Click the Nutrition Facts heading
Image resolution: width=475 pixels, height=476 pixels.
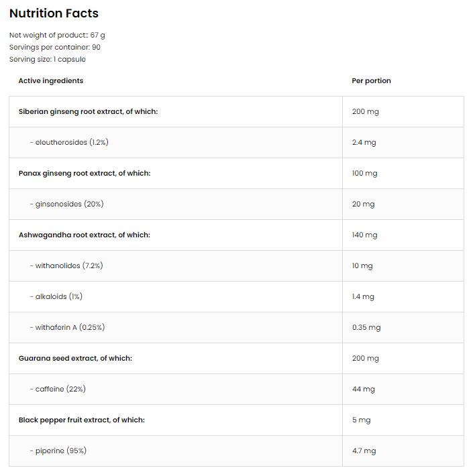(x=54, y=13)
